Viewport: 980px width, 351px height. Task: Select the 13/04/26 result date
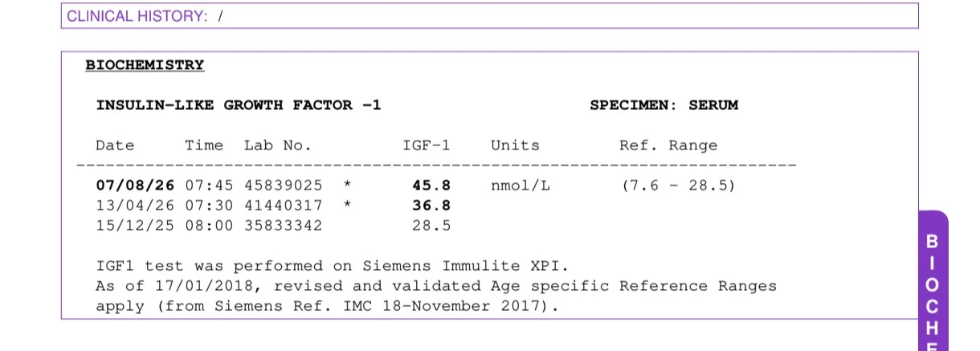(x=135, y=206)
